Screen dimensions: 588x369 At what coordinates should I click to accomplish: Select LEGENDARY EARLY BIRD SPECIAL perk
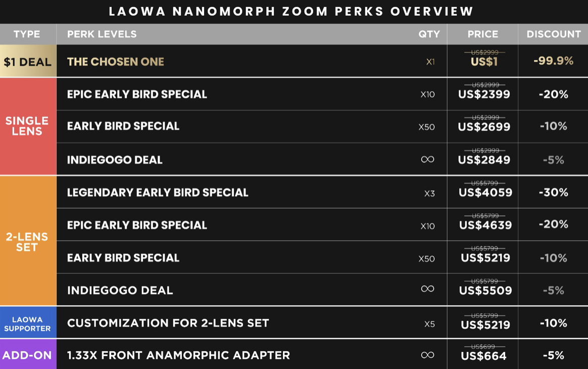pos(158,193)
